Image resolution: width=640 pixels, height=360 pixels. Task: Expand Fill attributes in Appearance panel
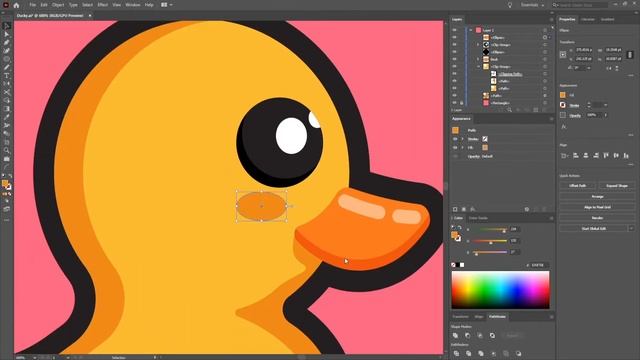tap(462, 148)
